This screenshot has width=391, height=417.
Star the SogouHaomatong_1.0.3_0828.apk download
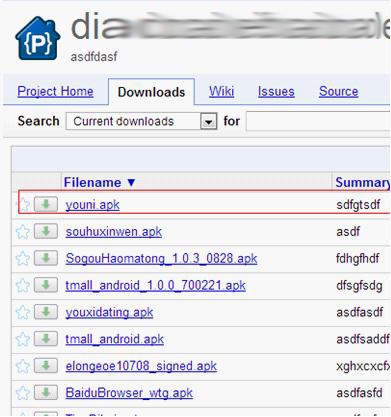23,259
